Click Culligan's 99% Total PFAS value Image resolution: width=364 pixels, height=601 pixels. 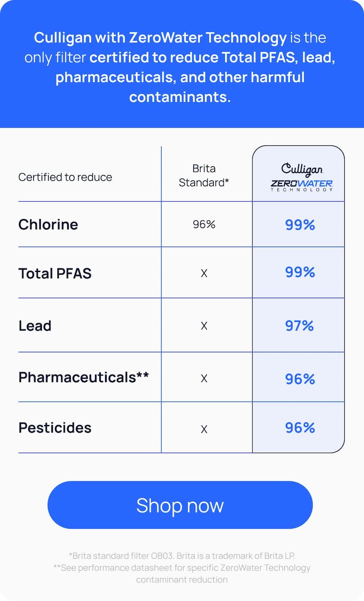click(x=300, y=272)
